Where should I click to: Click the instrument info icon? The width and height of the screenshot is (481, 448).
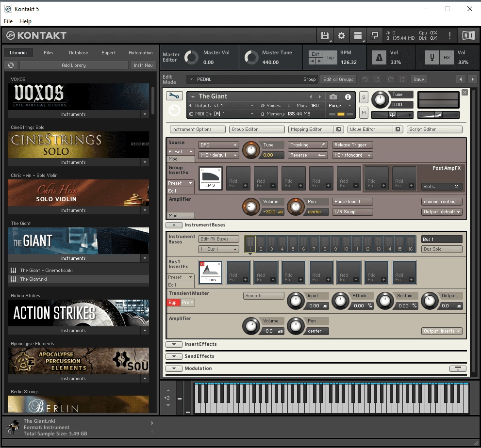pos(348,97)
